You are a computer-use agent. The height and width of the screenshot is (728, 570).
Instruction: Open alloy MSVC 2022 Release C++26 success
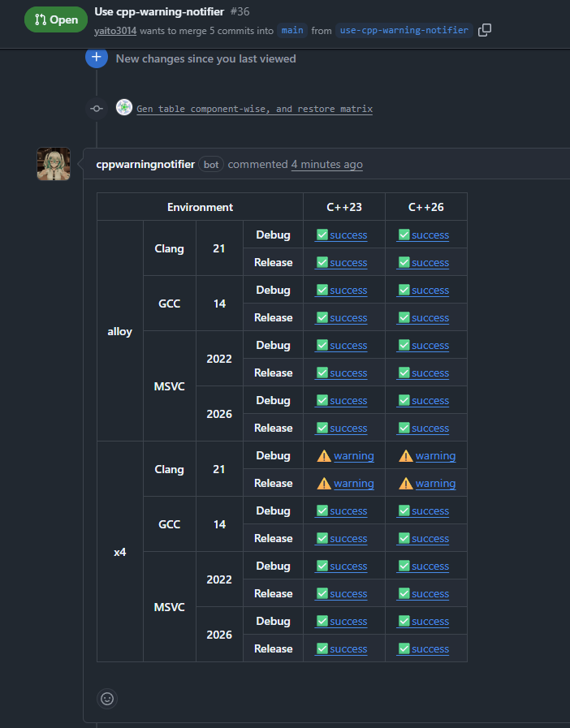click(x=423, y=373)
